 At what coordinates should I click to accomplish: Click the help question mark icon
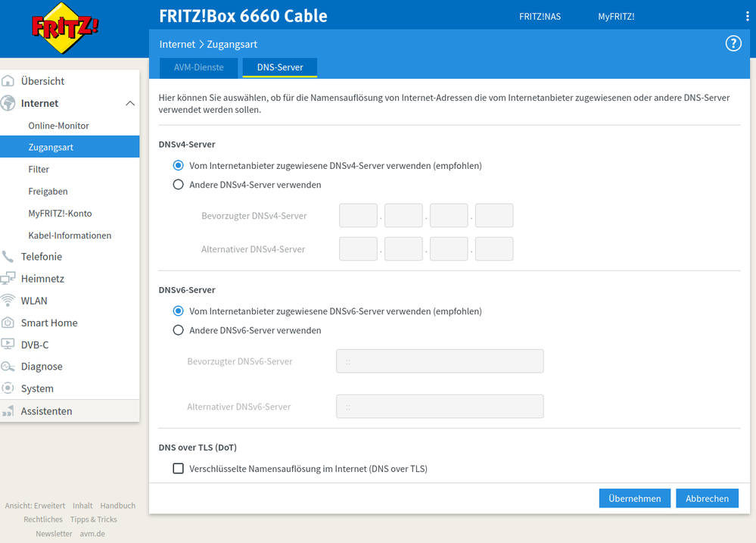pos(733,43)
